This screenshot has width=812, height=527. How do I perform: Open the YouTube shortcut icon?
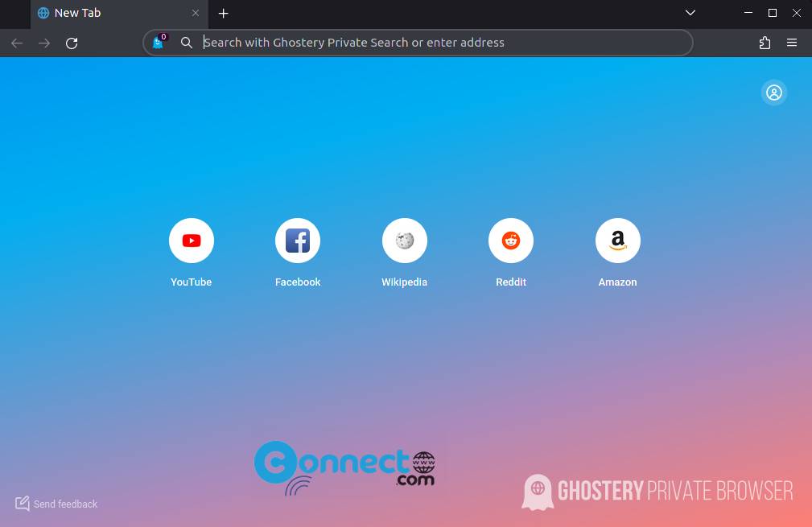[191, 241]
